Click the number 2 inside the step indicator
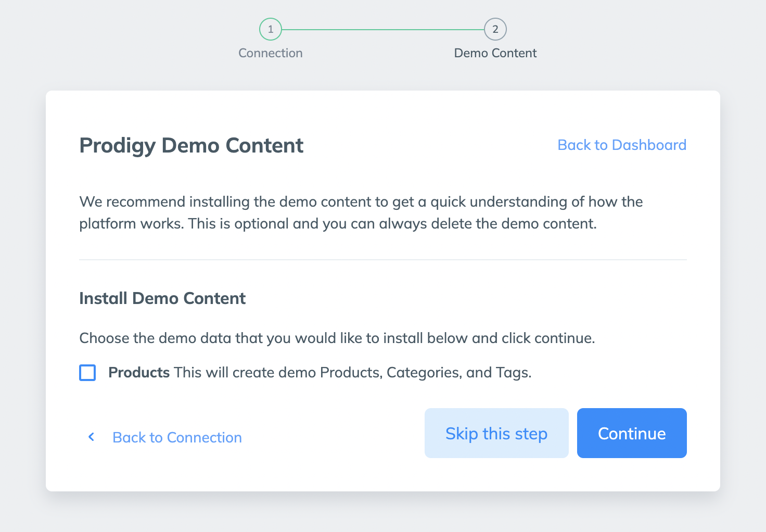 (495, 29)
